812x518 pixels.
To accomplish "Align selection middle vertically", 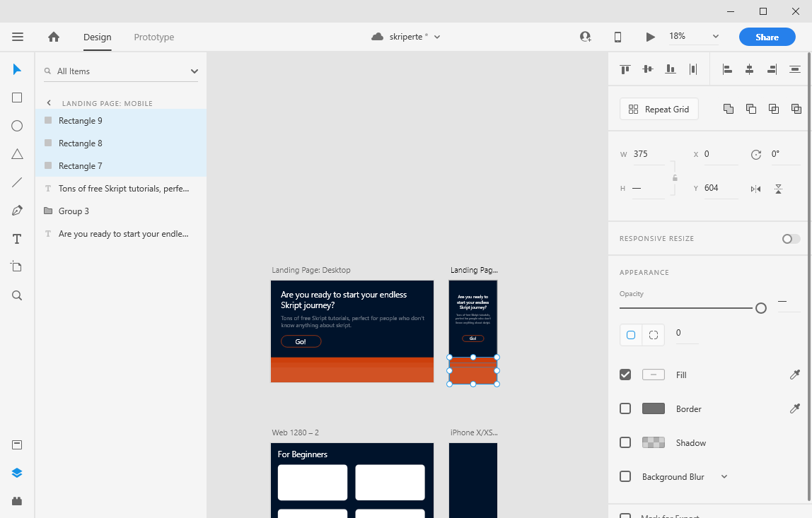I will [x=648, y=69].
